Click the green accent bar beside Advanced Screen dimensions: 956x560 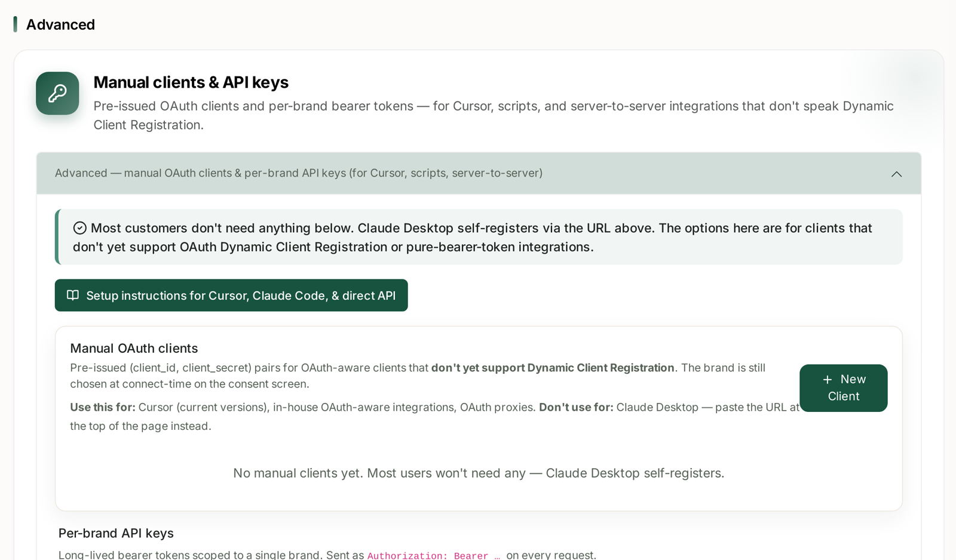(15, 24)
